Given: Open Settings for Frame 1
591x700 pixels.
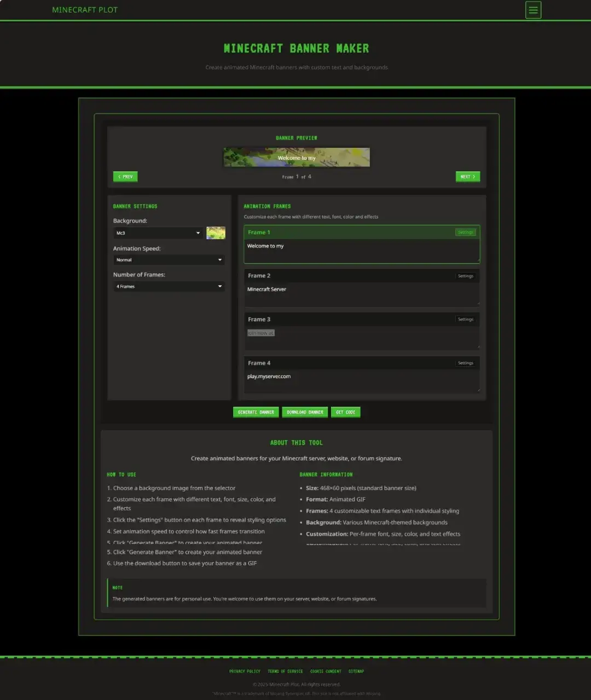Looking at the screenshot, I should (x=466, y=233).
